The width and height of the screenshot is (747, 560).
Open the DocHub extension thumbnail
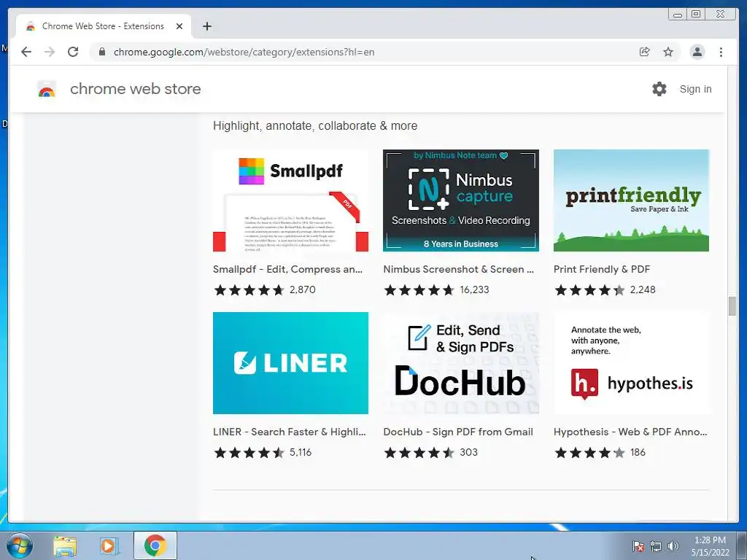tap(461, 363)
